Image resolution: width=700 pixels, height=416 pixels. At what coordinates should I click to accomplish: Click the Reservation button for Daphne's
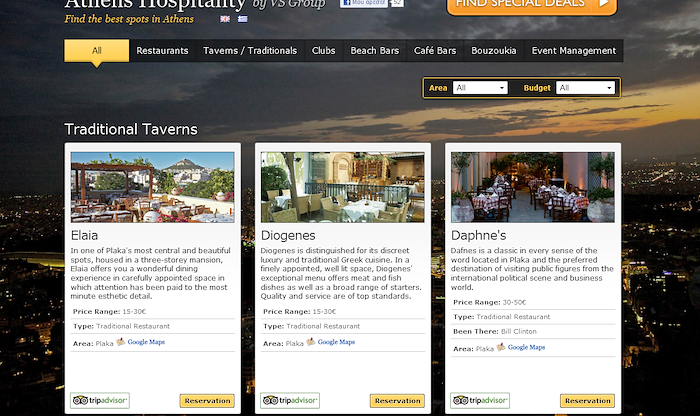pyautogui.click(x=588, y=401)
